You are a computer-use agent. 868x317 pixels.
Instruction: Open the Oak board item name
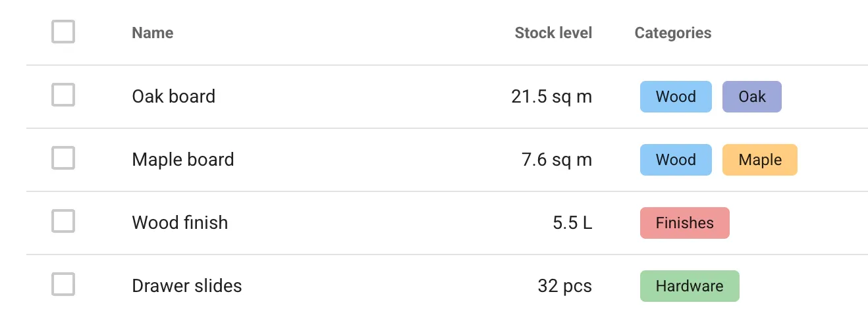(x=174, y=97)
